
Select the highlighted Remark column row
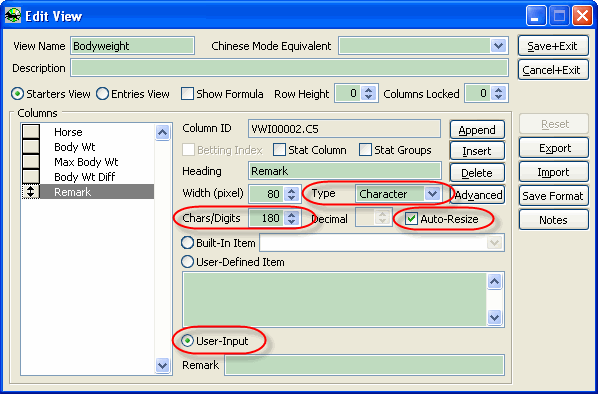(x=97, y=191)
